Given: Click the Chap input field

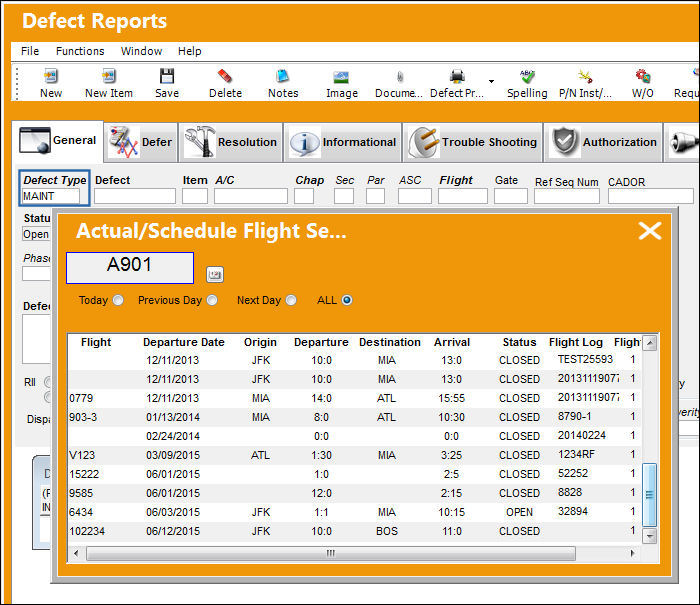Looking at the screenshot, I should (x=304, y=196).
